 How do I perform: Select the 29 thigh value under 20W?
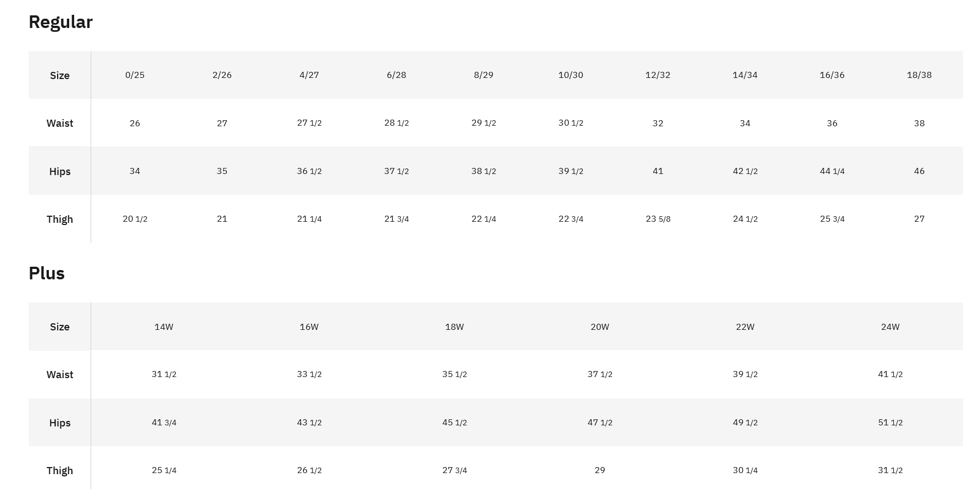tap(600, 470)
